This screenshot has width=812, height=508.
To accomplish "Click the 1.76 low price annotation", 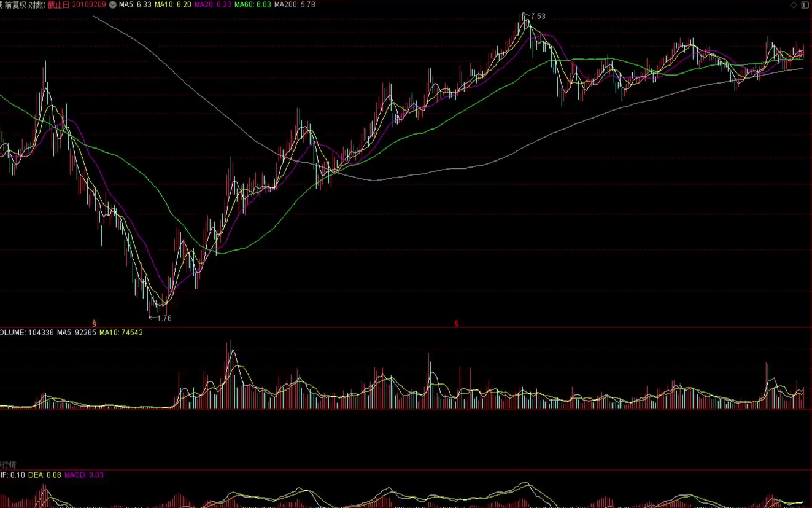I will [x=164, y=318].
